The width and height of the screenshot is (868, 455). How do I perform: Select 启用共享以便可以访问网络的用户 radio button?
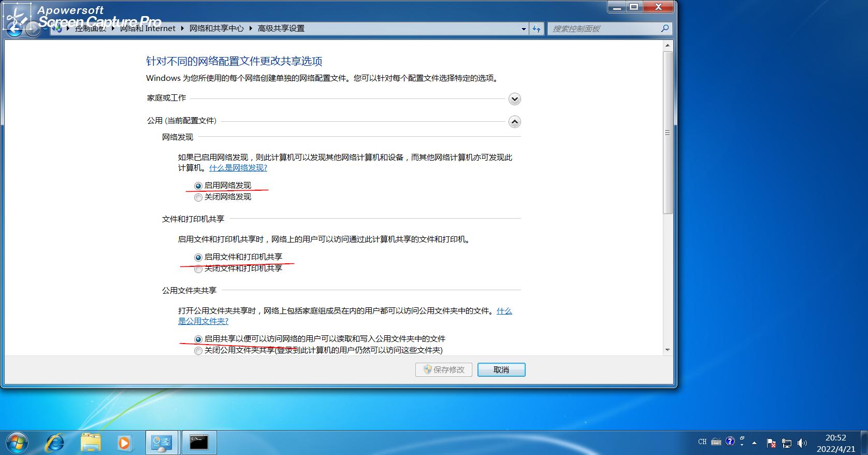click(x=198, y=339)
